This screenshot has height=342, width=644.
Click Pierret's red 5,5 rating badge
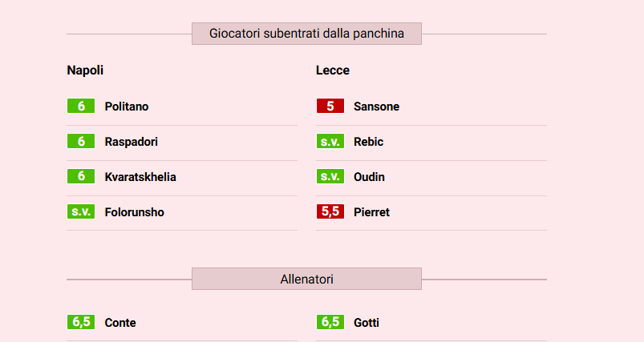pos(330,212)
